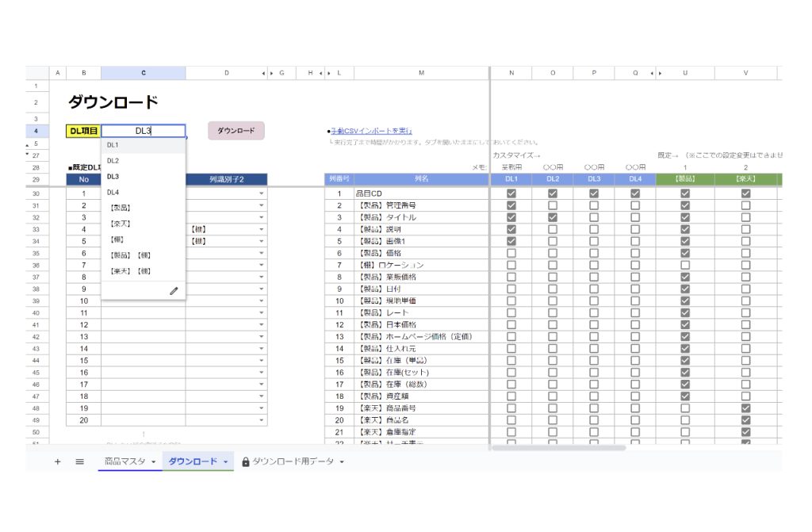The height and width of the screenshot is (532, 812).
Task: Click the pencil edit icon in dropdown
Action: click(x=174, y=291)
